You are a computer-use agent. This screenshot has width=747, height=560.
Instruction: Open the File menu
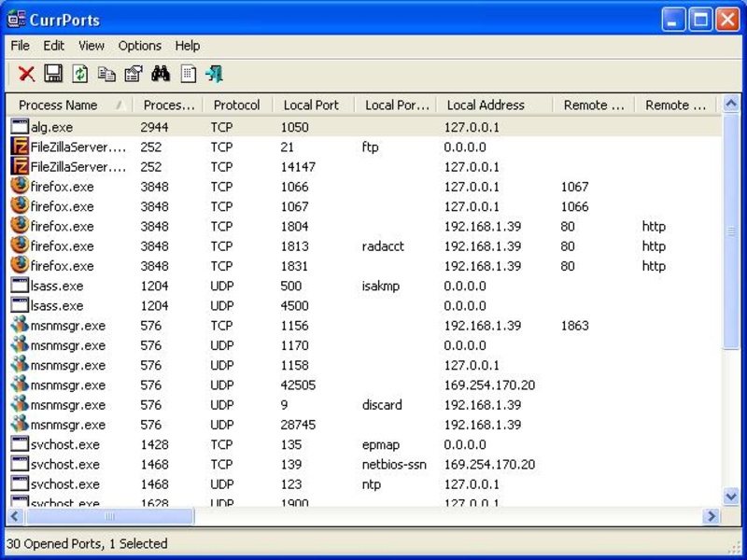(x=20, y=46)
